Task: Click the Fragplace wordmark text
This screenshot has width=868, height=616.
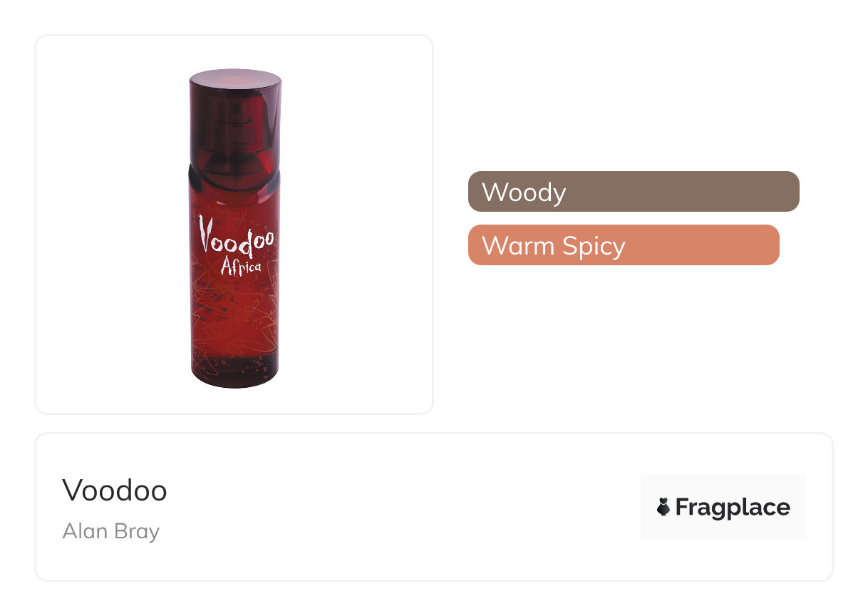Action: (x=732, y=507)
